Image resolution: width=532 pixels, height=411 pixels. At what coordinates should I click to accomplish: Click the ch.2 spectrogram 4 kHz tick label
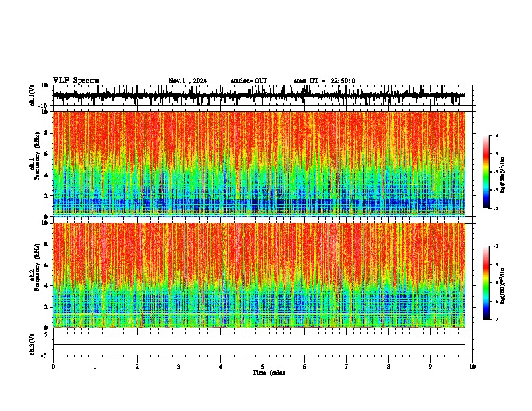coord(46,286)
